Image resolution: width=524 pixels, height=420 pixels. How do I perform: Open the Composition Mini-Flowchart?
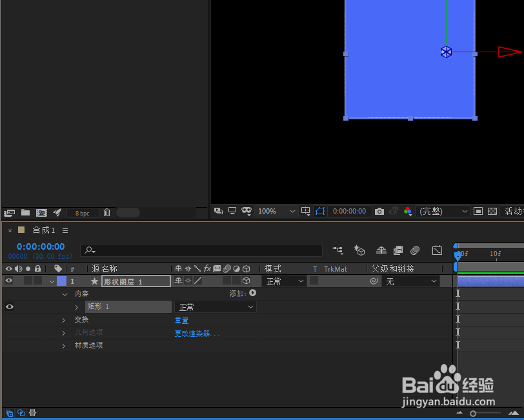coord(338,250)
